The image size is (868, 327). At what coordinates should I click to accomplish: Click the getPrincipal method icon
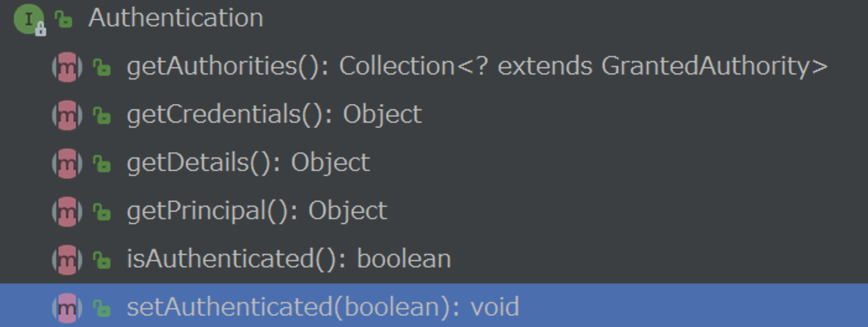(67, 212)
